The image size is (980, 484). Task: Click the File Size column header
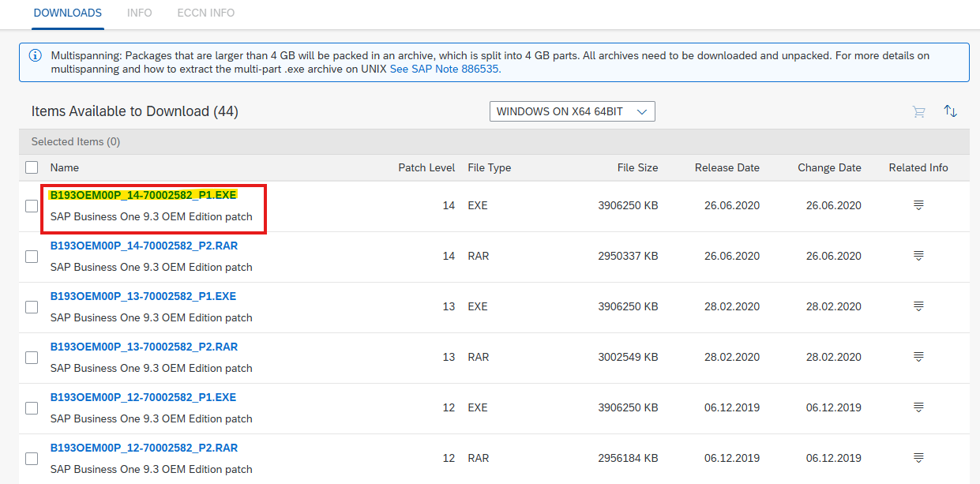tap(637, 167)
